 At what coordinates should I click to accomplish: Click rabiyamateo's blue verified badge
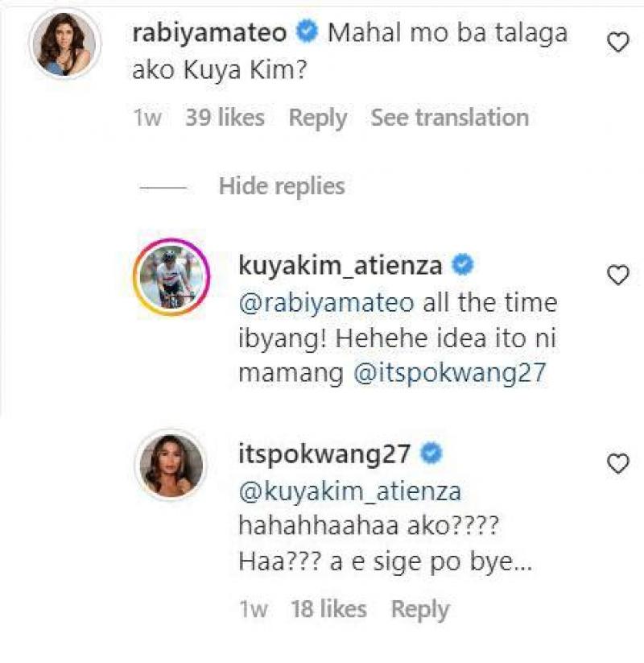[x=306, y=33]
